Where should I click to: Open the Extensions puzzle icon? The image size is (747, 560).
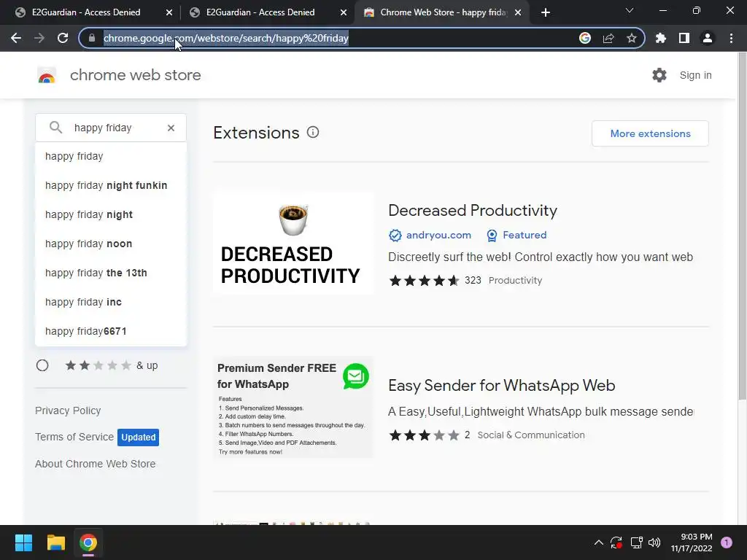(661, 38)
